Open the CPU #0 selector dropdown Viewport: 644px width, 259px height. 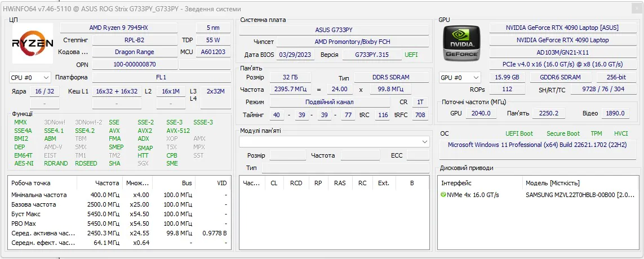(x=30, y=77)
